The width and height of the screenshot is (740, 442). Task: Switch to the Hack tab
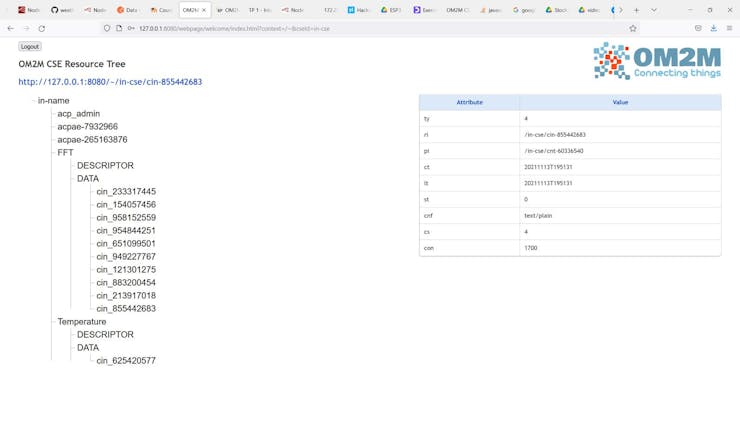click(x=359, y=10)
